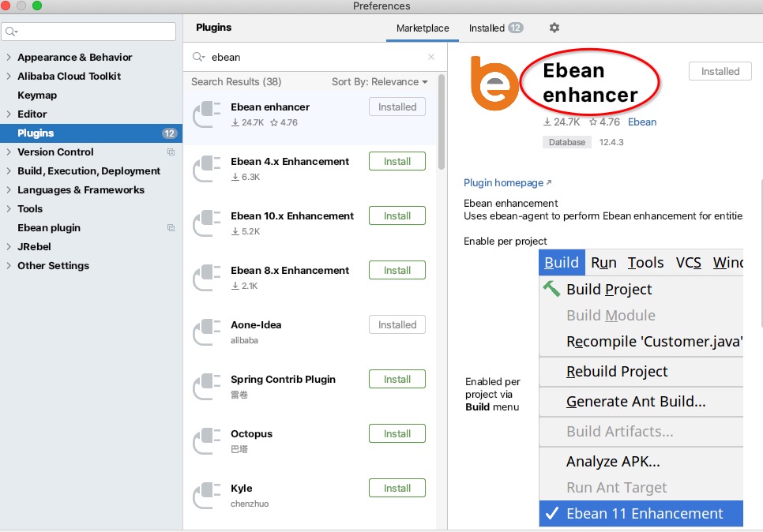Click the Ebean 4.x Enhancement plugin icon

[207, 169]
